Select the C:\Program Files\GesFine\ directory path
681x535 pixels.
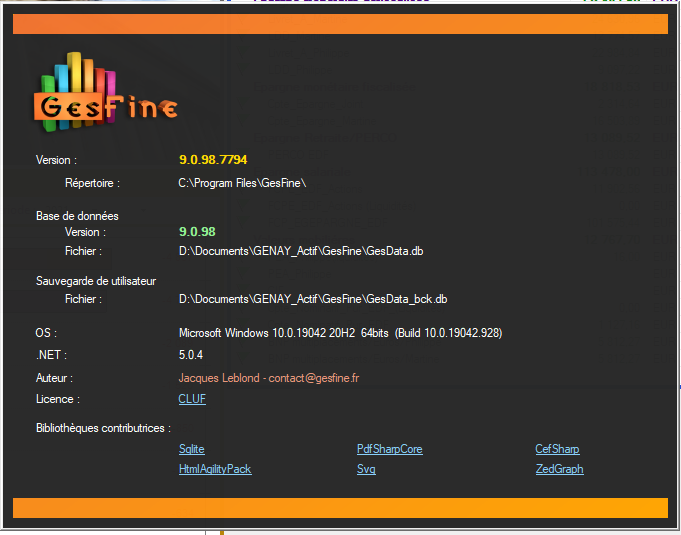pyautogui.click(x=242, y=183)
